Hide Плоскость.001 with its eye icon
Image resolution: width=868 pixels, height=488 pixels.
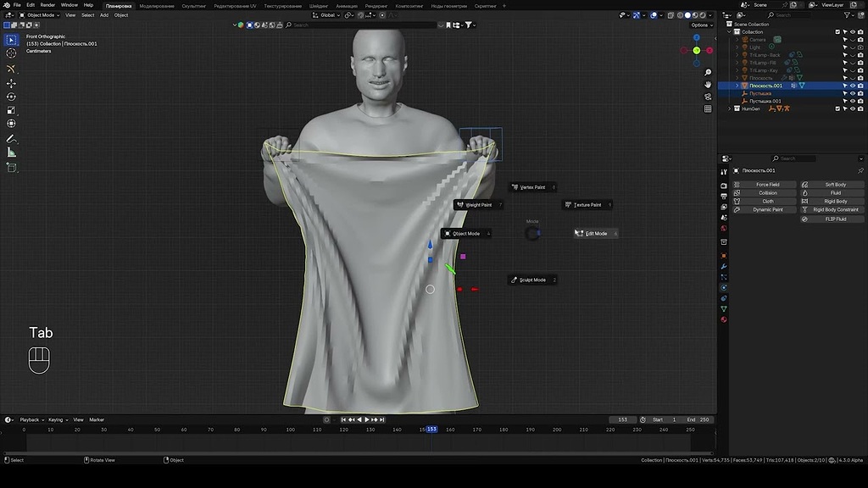[x=853, y=86]
